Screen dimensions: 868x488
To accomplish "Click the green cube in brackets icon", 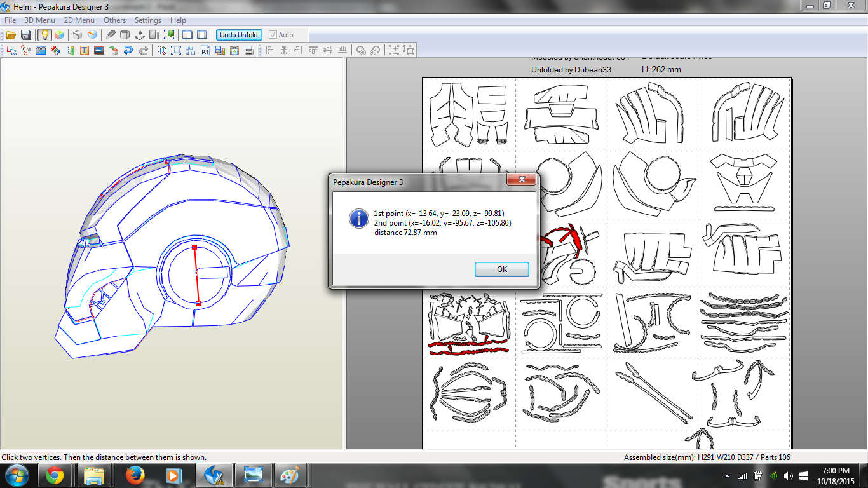I will [x=169, y=35].
